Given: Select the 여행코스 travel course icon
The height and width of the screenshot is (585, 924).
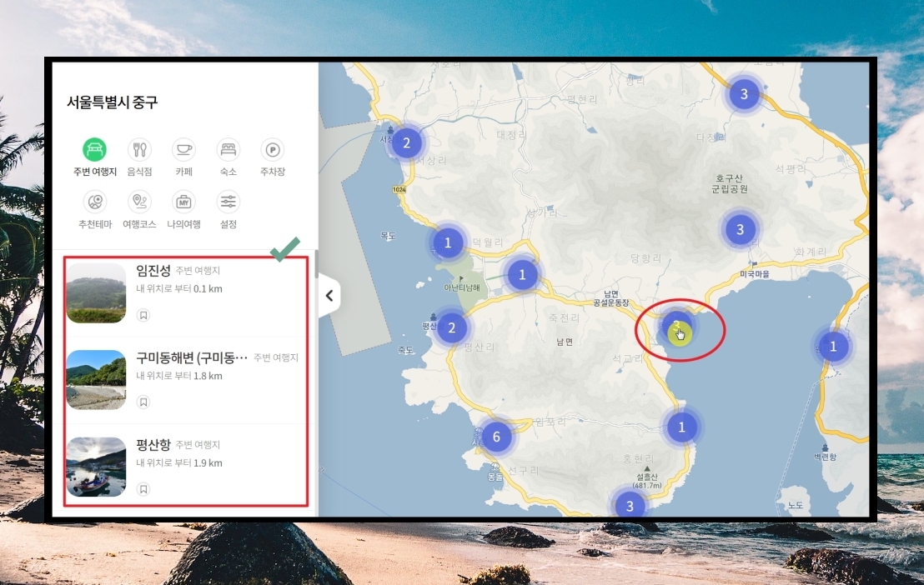Looking at the screenshot, I should (139, 202).
